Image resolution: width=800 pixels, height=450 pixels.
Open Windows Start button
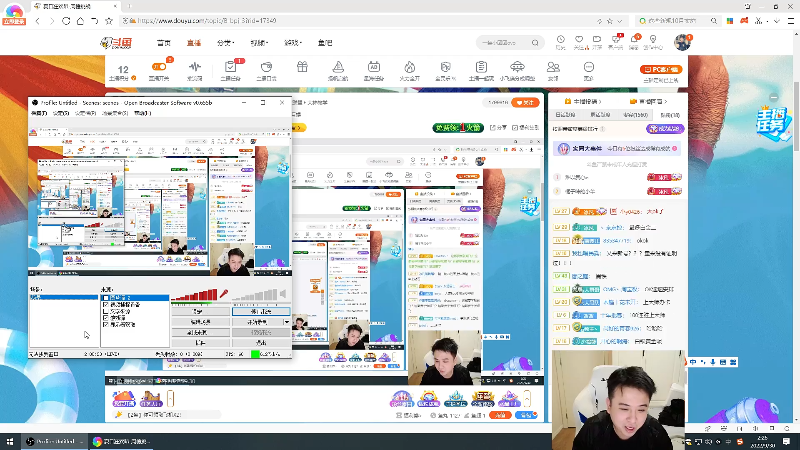click(10, 441)
